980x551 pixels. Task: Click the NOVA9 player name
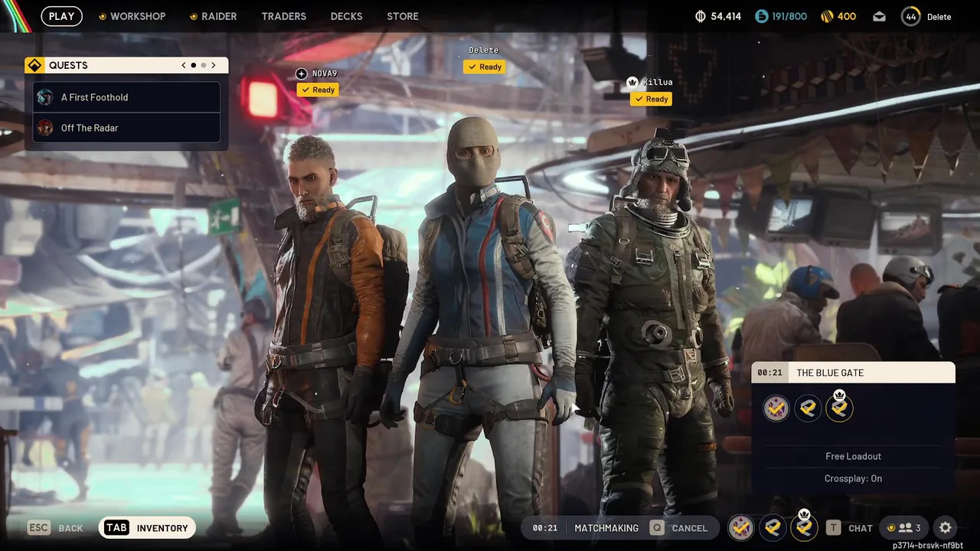point(325,73)
